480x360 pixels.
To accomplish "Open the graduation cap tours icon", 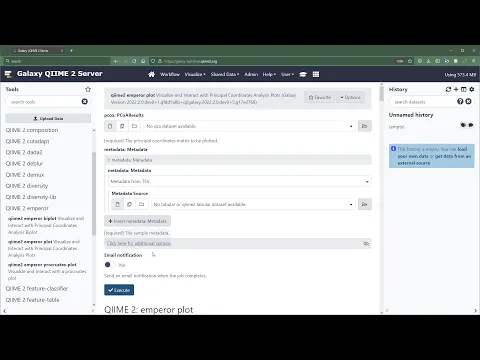I will point(303,74).
